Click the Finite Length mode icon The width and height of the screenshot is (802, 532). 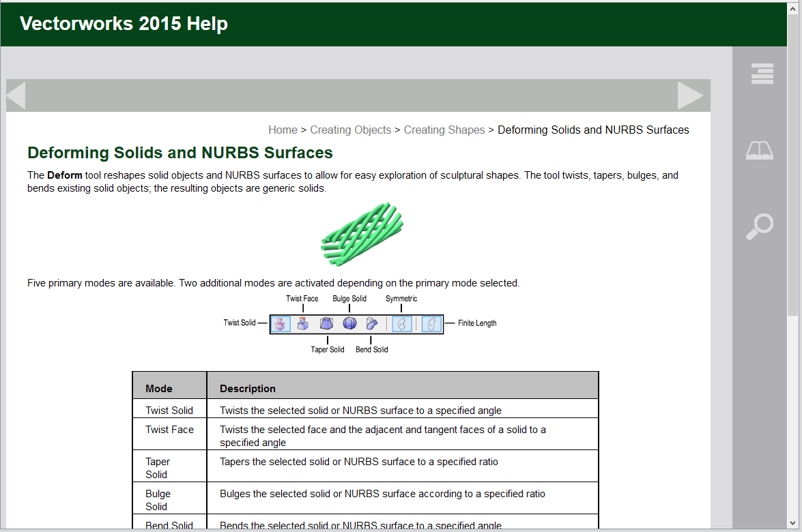431,324
